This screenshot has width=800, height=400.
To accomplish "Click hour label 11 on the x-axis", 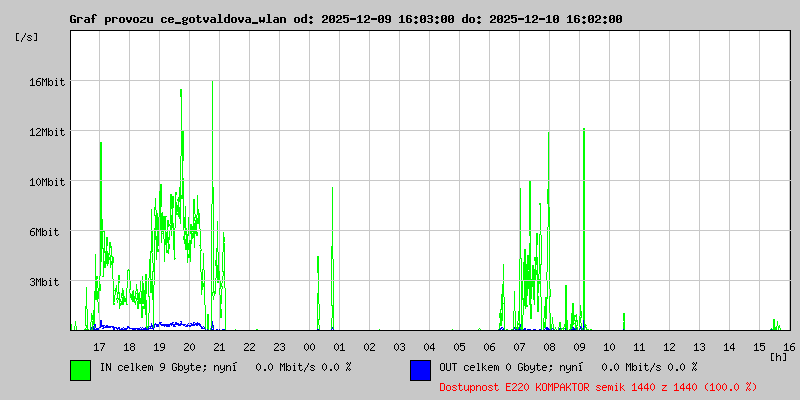I will [639, 347].
